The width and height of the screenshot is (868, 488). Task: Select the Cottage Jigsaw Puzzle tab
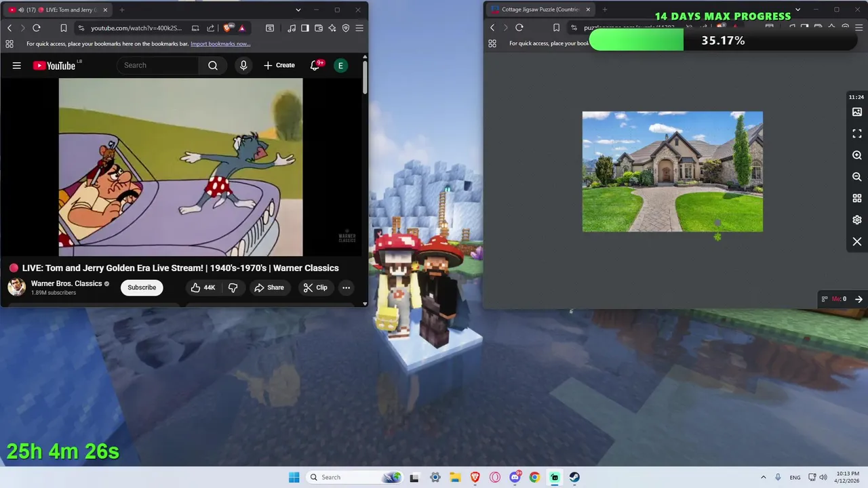pyautogui.click(x=540, y=9)
